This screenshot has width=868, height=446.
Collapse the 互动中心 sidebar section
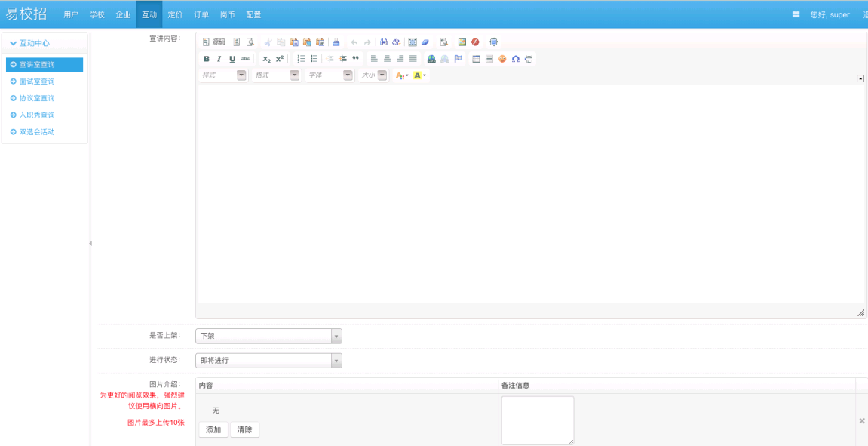pyautogui.click(x=30, y=43)
